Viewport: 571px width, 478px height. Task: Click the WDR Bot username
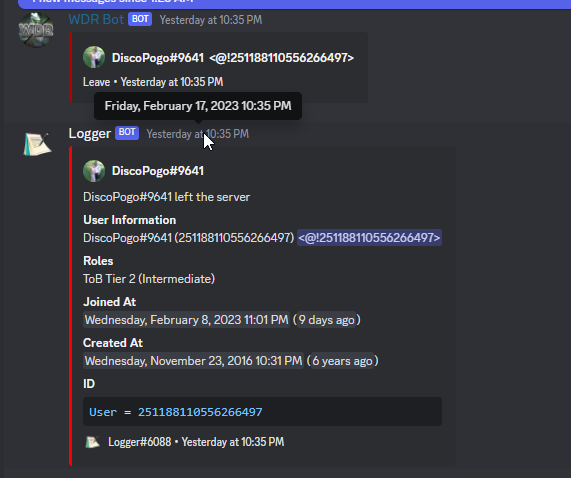click(x=96, y=19)
